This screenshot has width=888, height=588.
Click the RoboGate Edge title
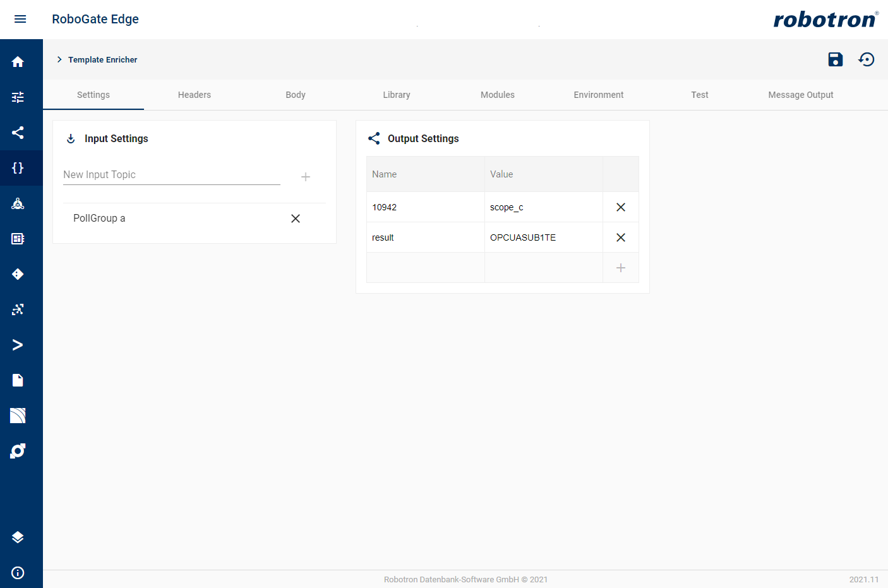95,19
